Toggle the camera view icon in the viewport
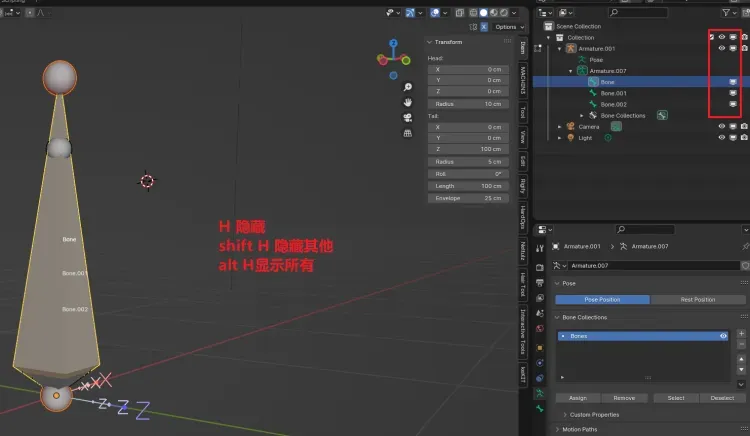 tap(408, 118)
